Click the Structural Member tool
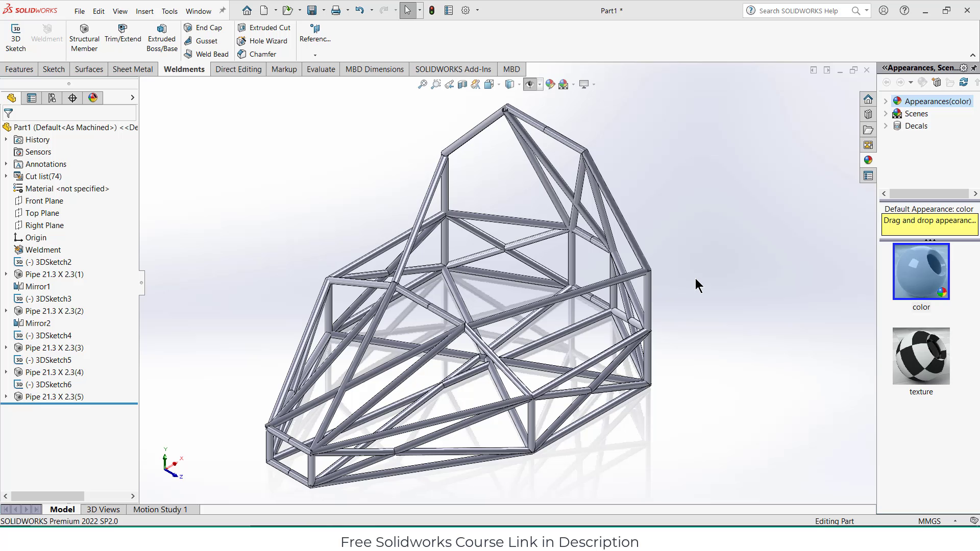980x551 pixels. point(84,38)
